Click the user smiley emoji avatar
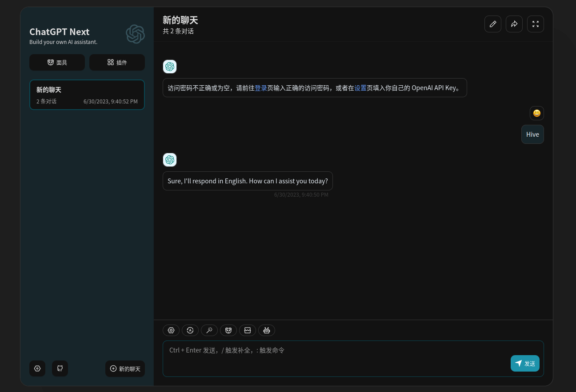The image size is (576, 392). coord(537,113)
